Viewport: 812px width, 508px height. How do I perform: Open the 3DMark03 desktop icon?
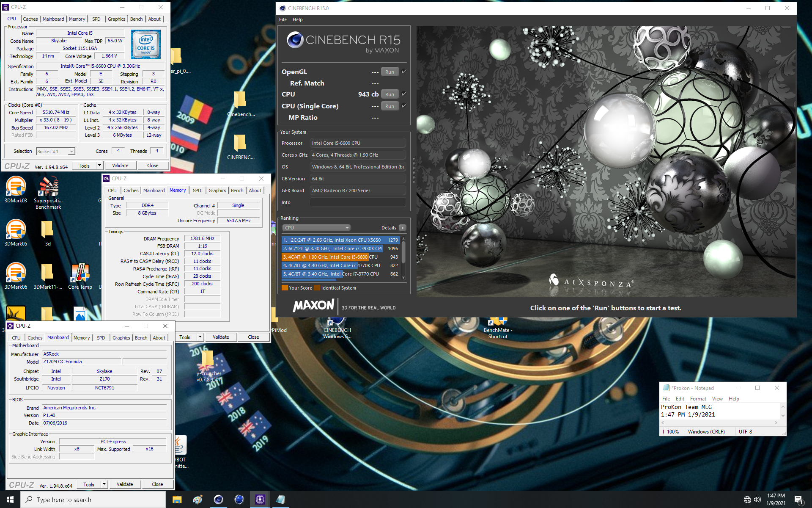[x=16, y=190]
